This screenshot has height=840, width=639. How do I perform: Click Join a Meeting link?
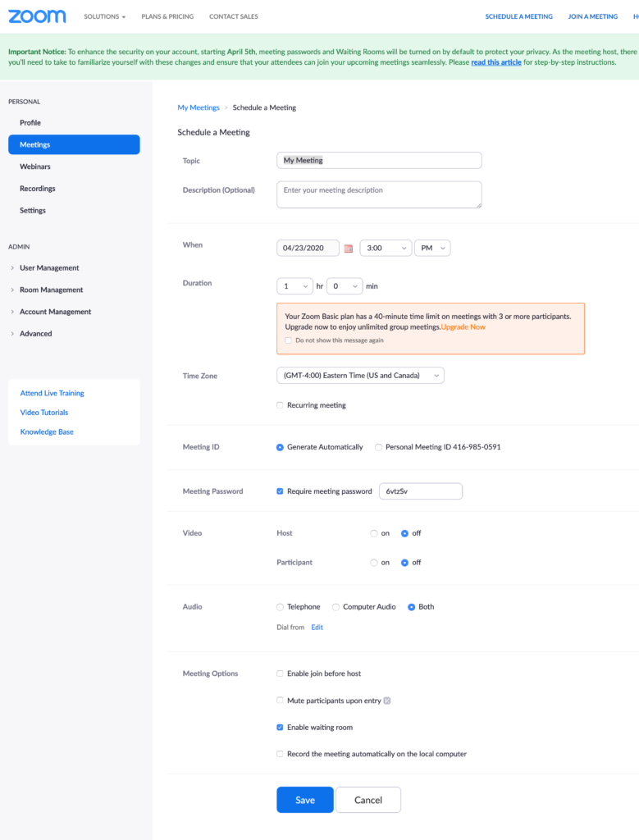[592, 16]
